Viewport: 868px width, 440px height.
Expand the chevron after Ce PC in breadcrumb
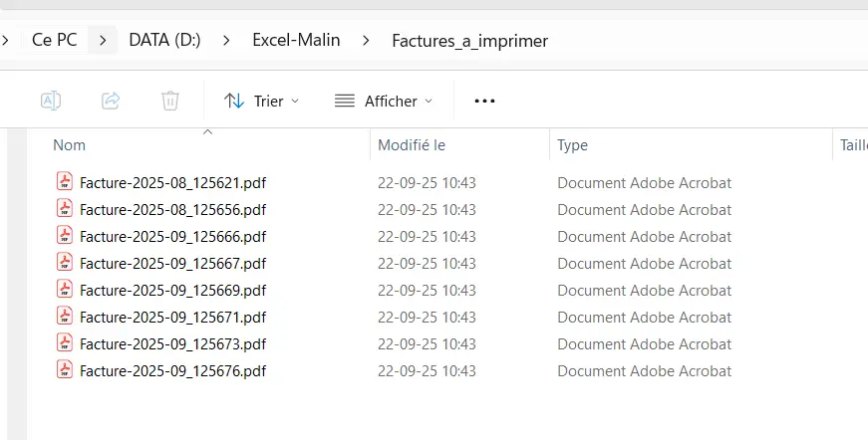tap(102, 41)
